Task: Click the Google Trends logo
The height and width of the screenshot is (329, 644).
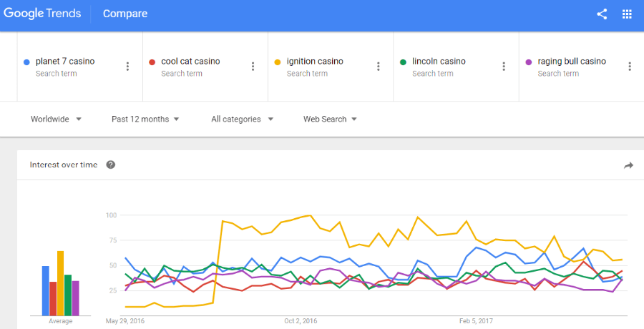Action: tap(42, 14)
